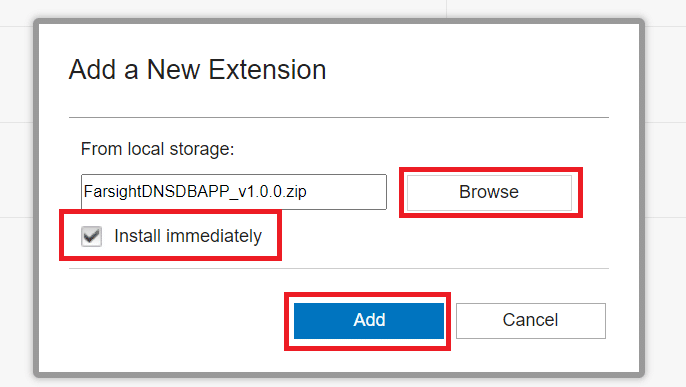The height and width of the screenshot is (387, 686).
Task: Click the "From local storage:" label
Action: tap(158, 149)
